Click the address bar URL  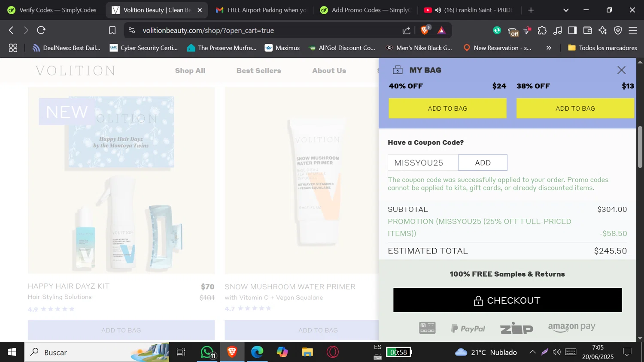[208, 30]
